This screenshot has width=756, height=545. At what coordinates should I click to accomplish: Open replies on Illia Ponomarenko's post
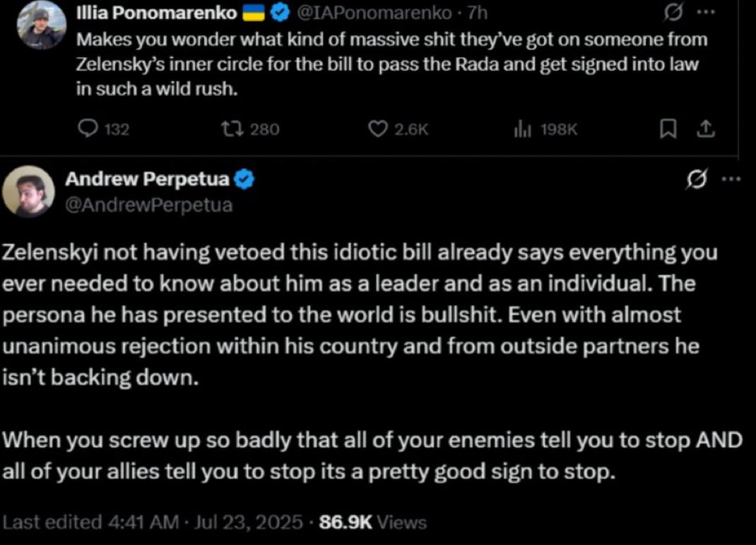[x=103, y=128]
